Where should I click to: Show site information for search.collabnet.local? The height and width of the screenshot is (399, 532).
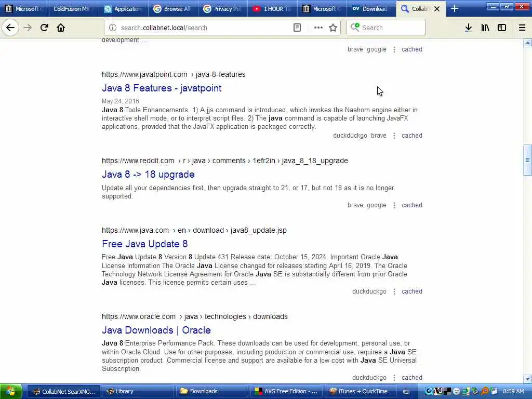tap(113, 28)
